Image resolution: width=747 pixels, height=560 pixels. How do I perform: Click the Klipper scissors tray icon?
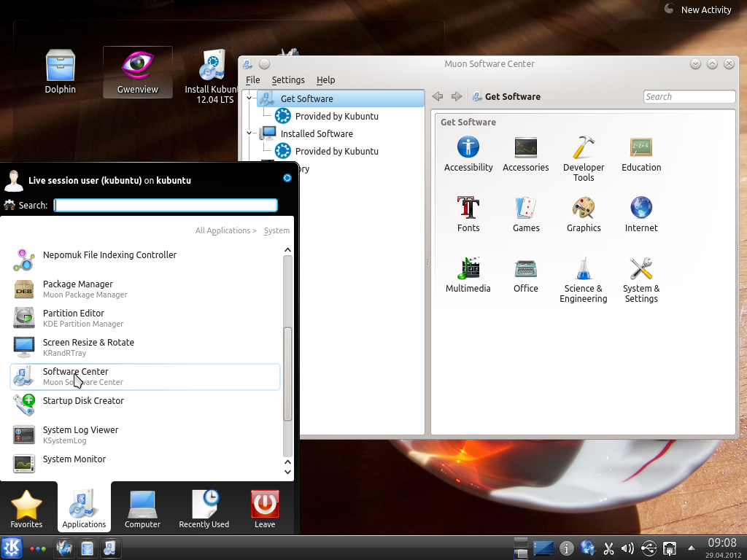point(608,548)
